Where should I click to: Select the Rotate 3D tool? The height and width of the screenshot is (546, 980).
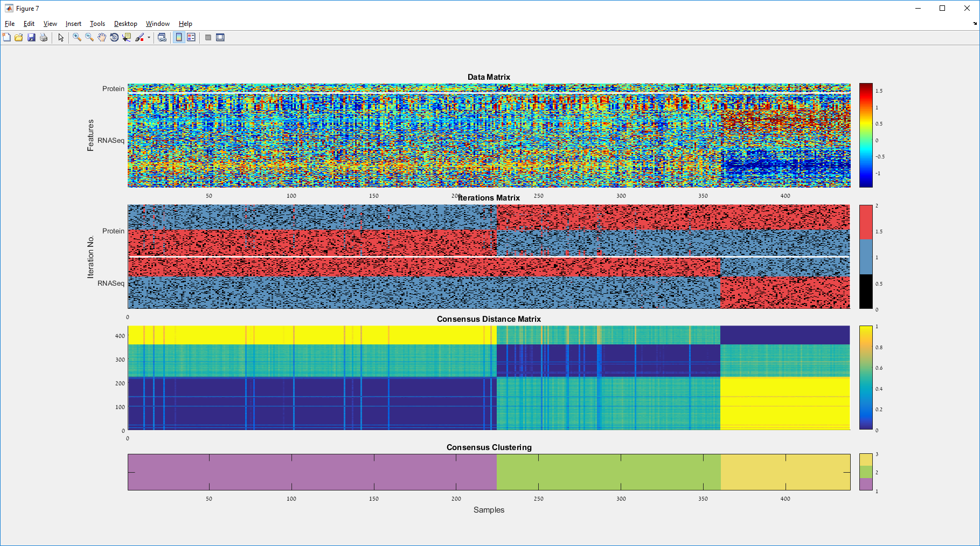tap(114, 37)
